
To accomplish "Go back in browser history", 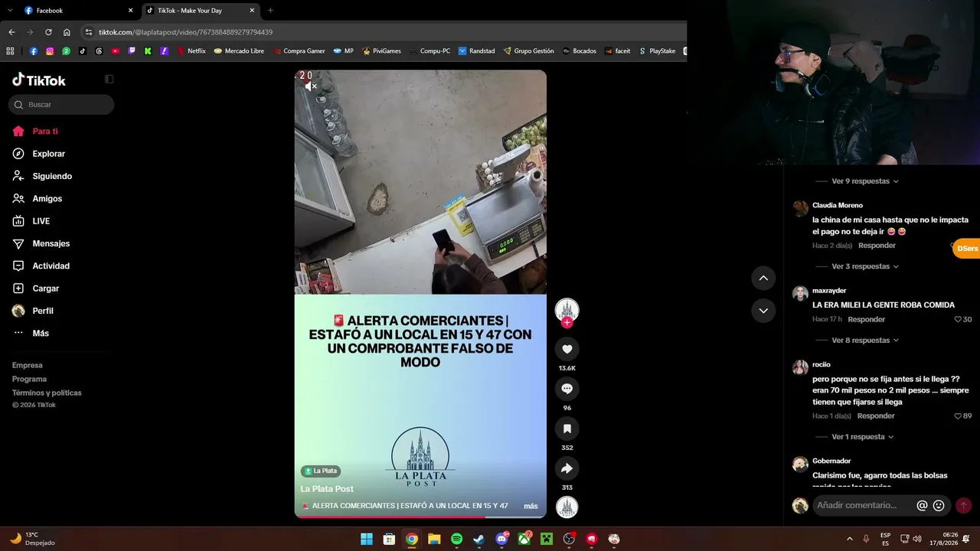I will (x=11, y=32).
